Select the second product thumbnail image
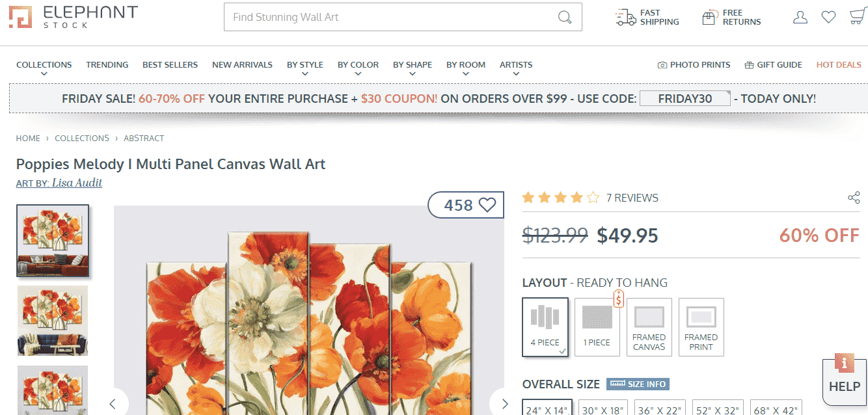 [53, 320]
